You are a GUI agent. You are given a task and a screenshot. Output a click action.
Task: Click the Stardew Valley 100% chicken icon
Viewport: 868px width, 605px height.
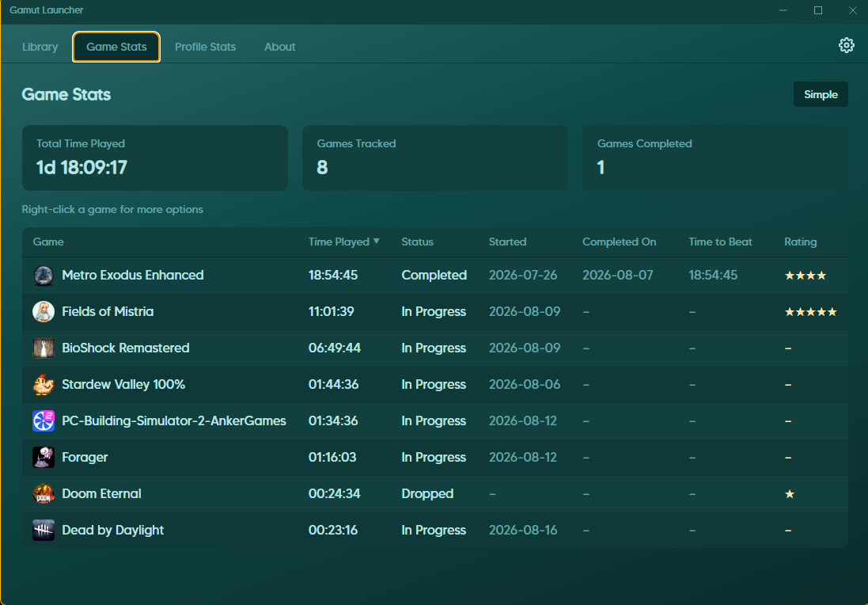(x=44, y=385)
